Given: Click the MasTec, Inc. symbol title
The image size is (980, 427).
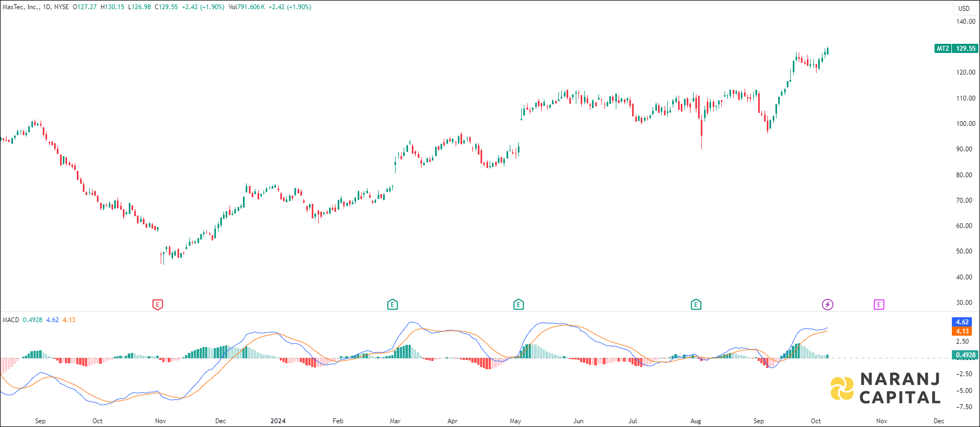Looking at the screenshot, I should [20, 7].
